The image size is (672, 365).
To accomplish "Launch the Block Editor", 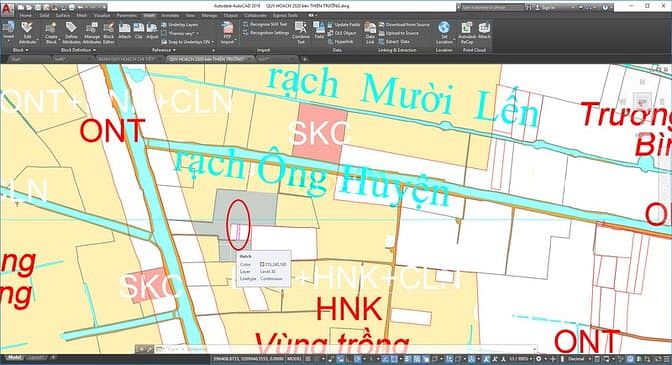I will tap(109, 33).
